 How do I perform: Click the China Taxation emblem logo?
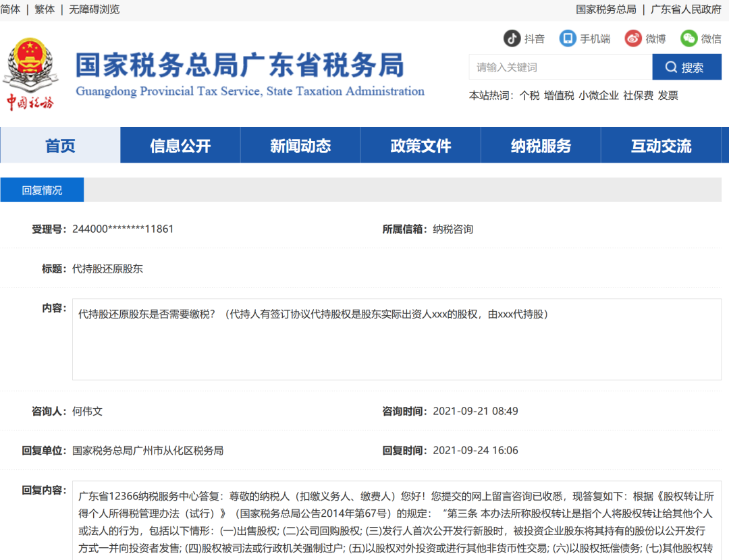[x=30, y=74]
